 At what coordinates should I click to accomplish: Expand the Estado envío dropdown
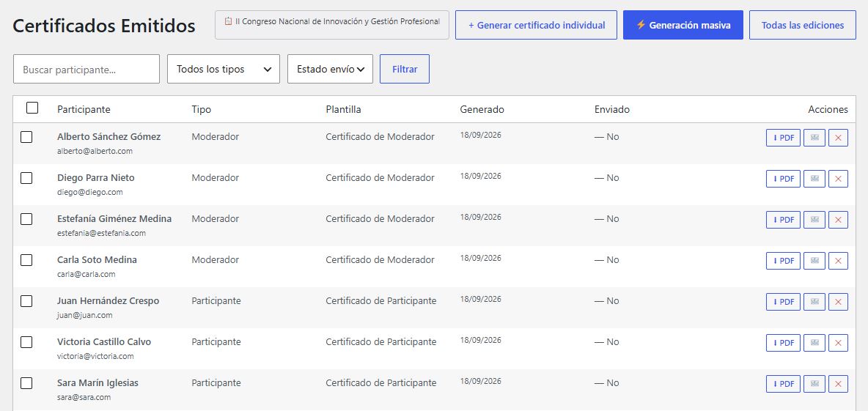pos(330,69)
